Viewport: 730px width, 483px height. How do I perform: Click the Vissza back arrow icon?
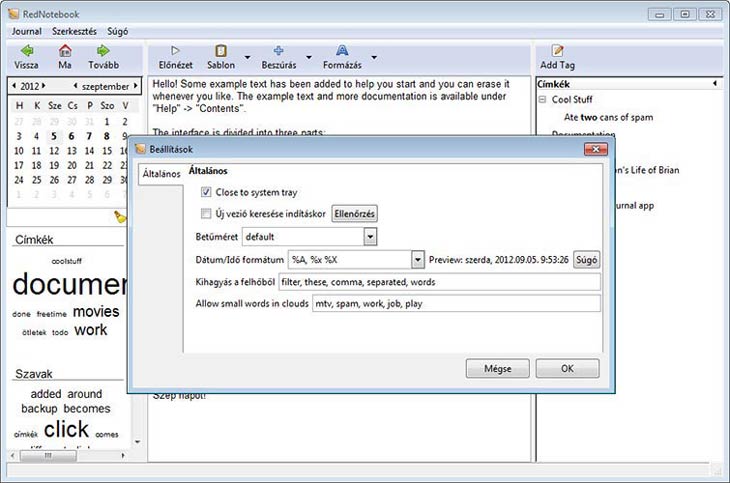click(x=27, y=51)
